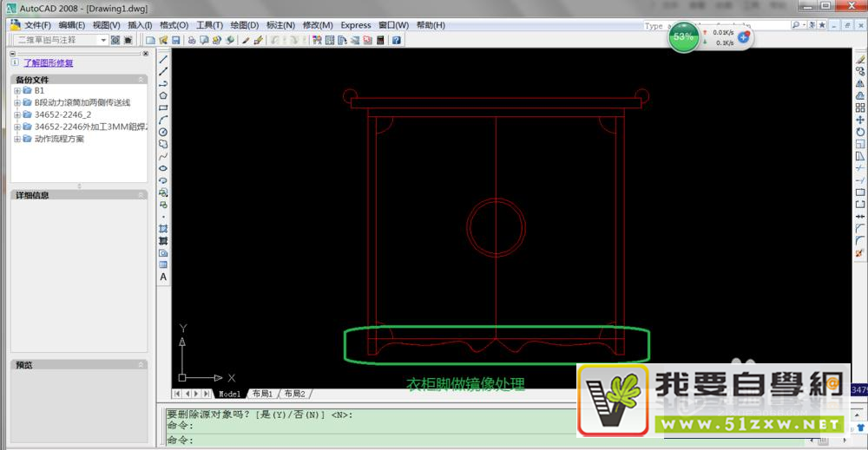Select the Circle tool
Image resolution: width=868 pixels, height=450 pixels.
point(163,132)
